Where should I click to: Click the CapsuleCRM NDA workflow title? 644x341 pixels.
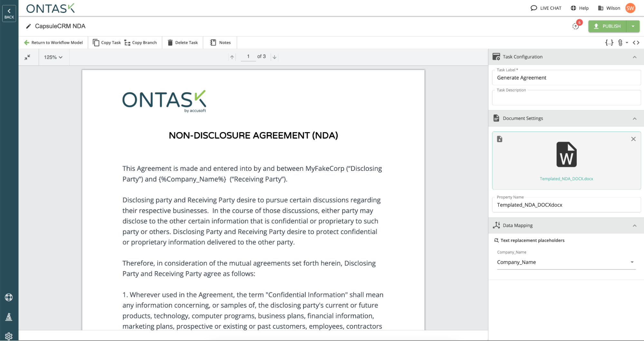pyautogui.click(x=60, y=26)
